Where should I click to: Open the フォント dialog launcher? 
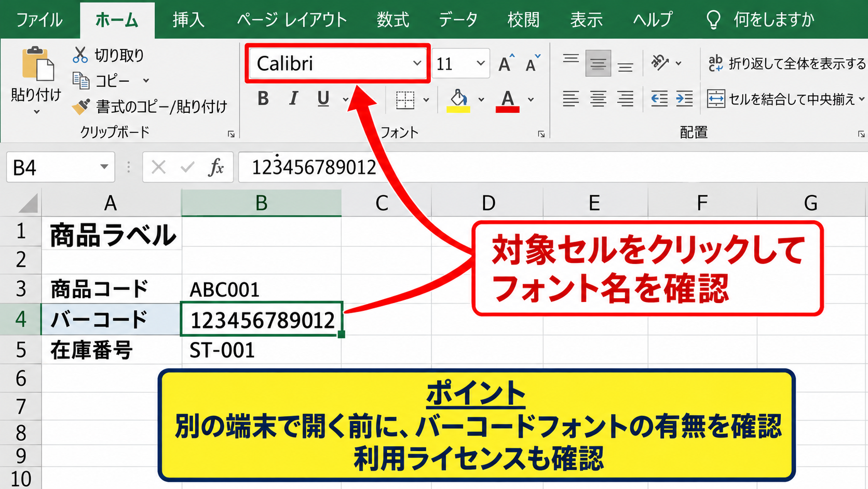[541, 134]
